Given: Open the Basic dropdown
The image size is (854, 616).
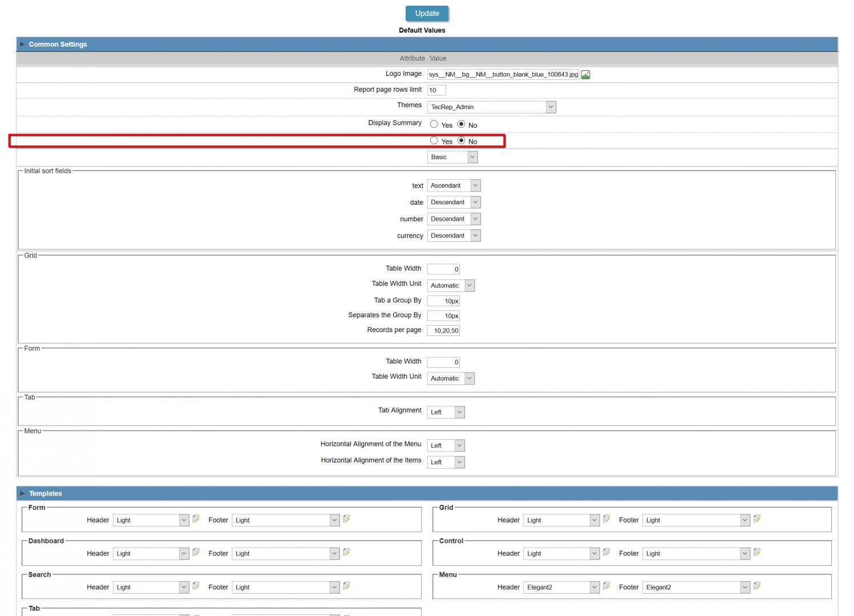Looking at the screenshot, I should 452,157.
